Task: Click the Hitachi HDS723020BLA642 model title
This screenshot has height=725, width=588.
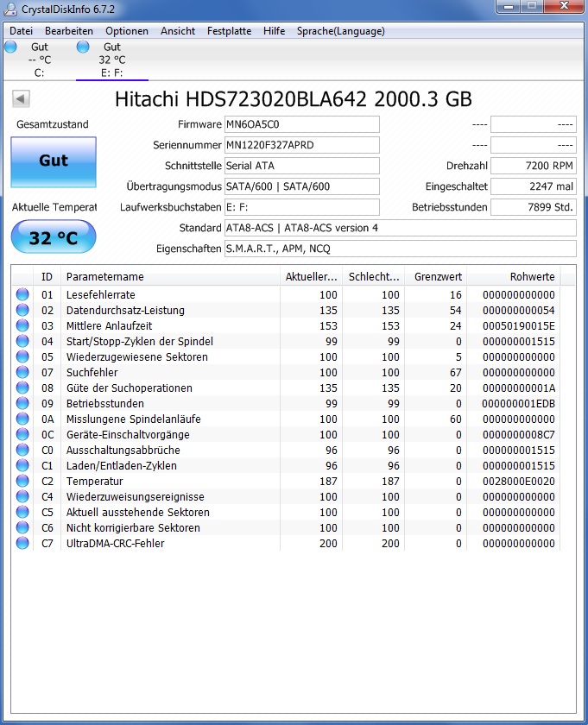Action: click(294, 99)
